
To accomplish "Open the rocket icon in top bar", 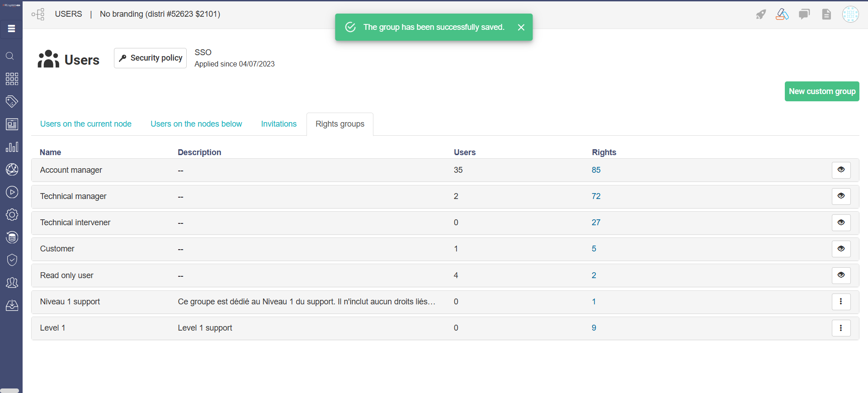I will click(x=761, y=14).
